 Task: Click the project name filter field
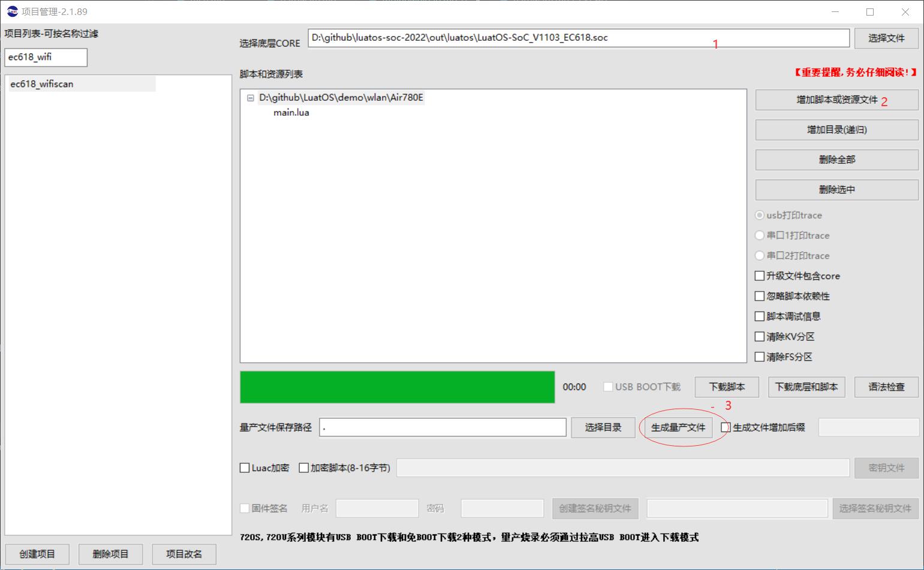tap(46, 58)
